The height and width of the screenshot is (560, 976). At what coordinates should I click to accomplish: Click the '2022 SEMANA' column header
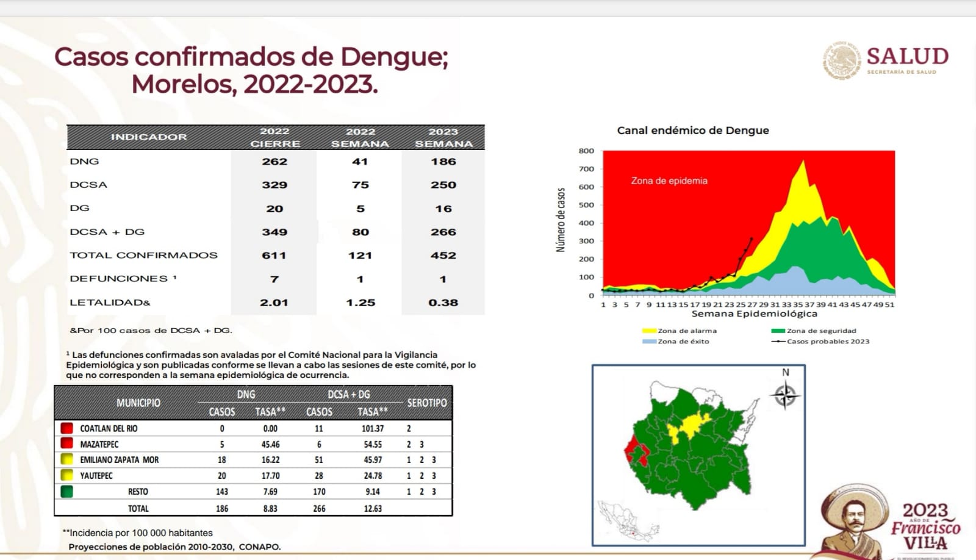pos(360,137)
